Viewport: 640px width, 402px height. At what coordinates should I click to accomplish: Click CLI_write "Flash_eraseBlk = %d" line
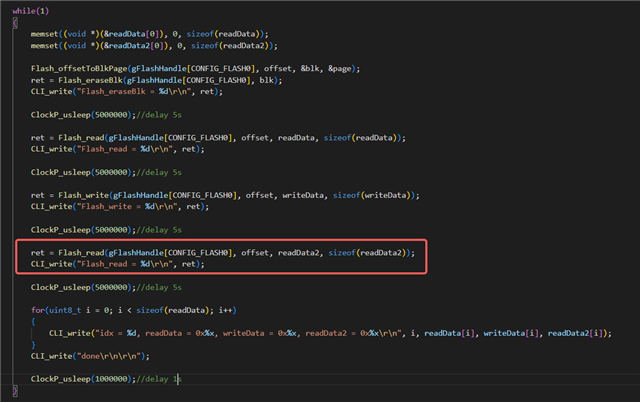click(x=127, y=91)
